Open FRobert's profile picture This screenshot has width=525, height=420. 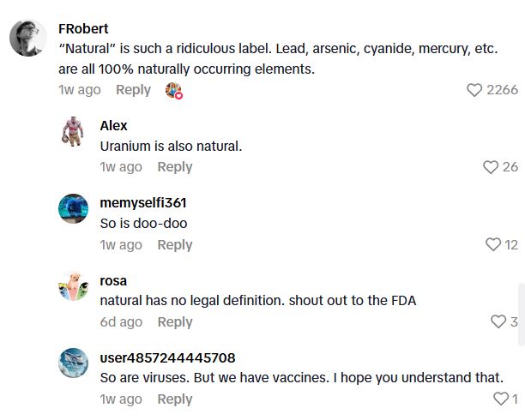pos(27,38)
